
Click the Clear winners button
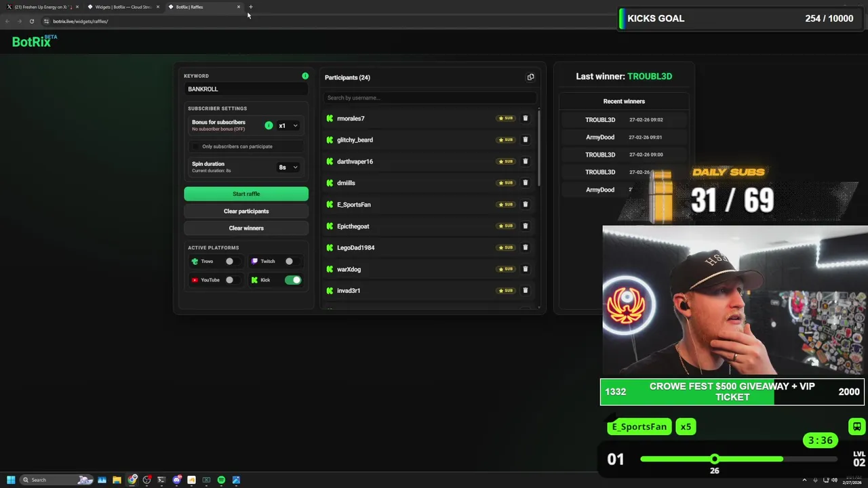pyautogui.click(x=246, y=228)
